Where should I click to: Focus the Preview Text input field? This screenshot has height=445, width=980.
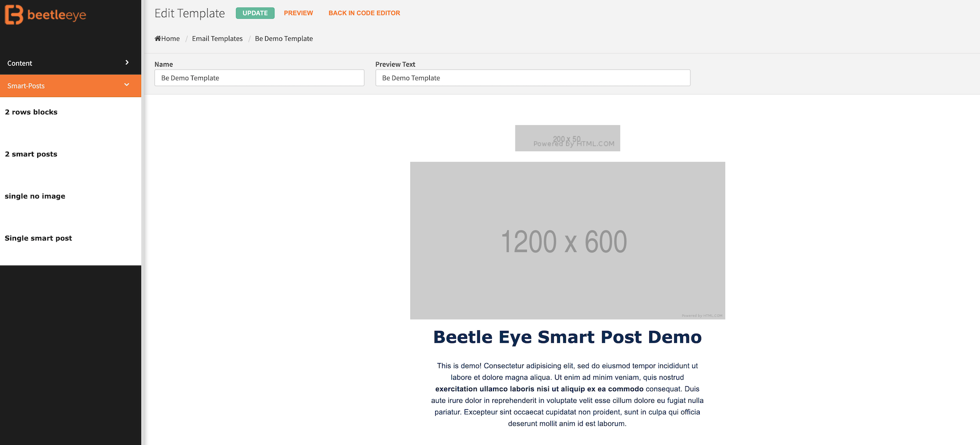point(533,78)
